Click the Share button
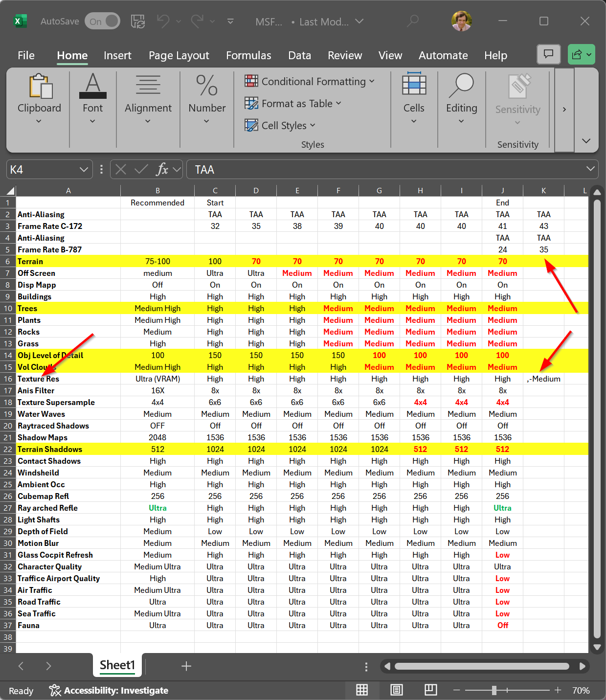Screen dimensions: 606x700 coord(577,54)
